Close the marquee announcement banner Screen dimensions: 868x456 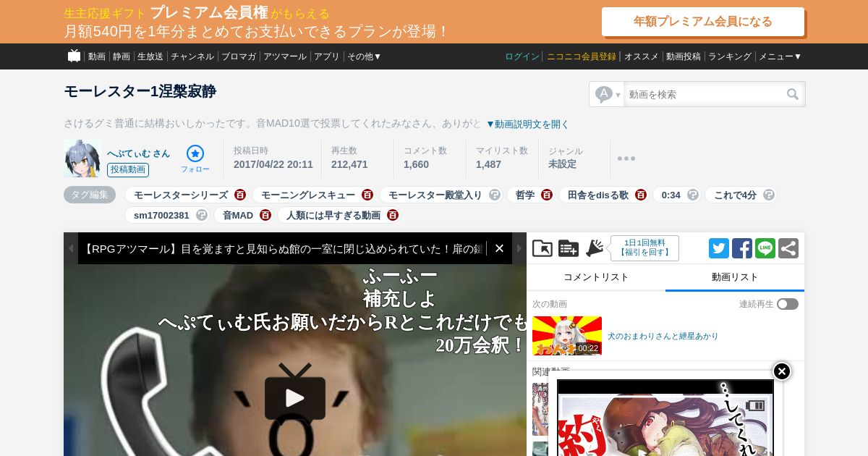[499, 248]
